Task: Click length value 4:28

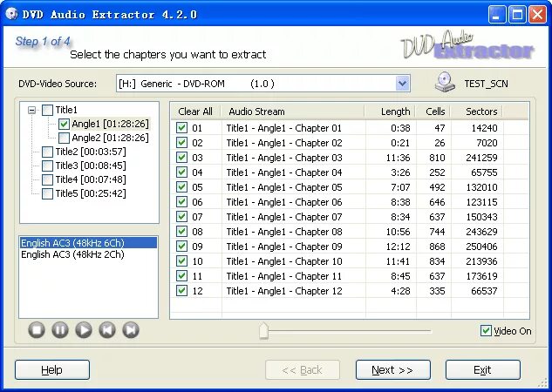Action: pyautogui.click(x=400, y=291)
